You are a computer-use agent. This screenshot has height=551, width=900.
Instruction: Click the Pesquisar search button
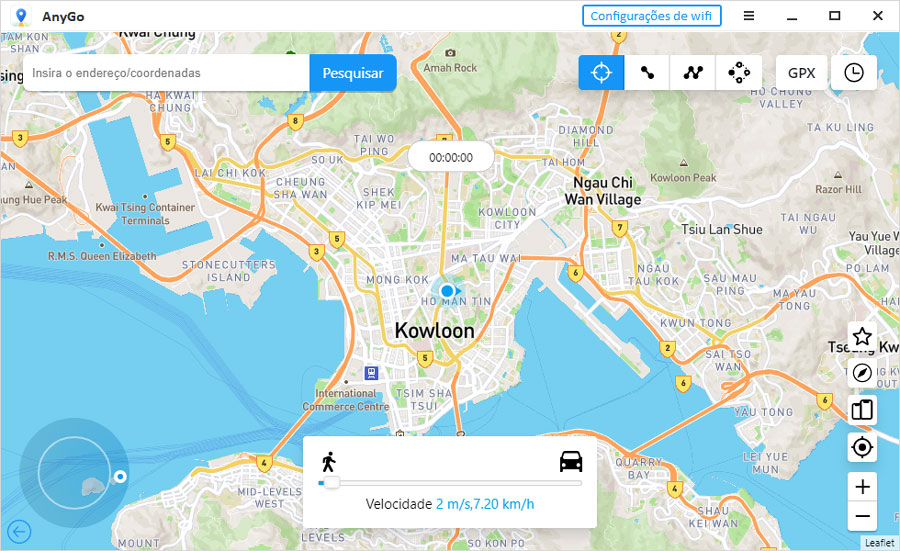(352, 73)
